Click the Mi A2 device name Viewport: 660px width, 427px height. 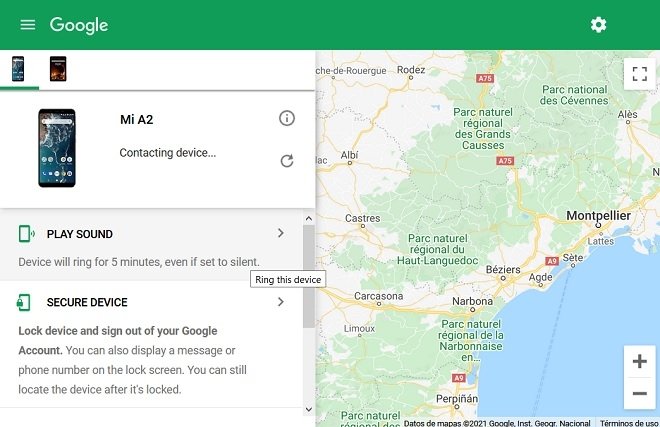point(136,120)
